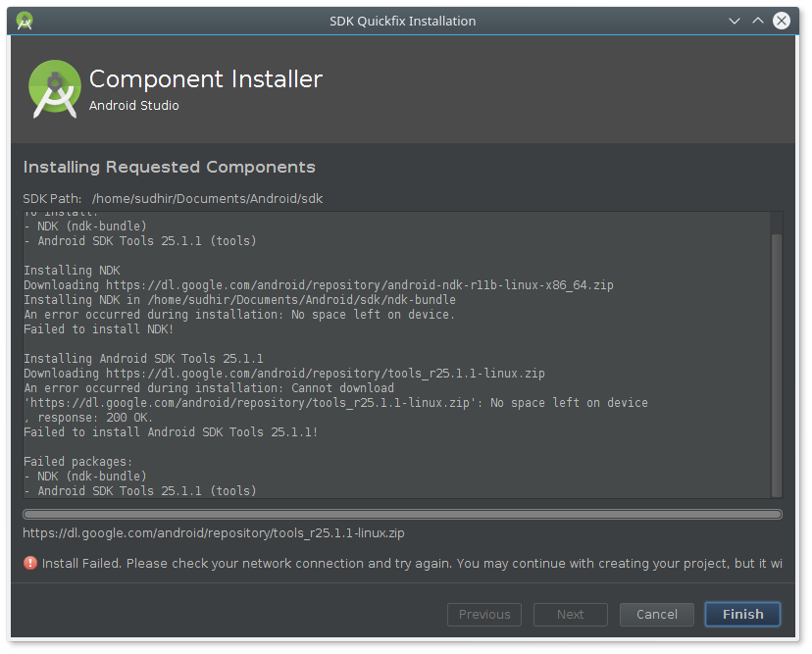
Task: Click the tools zip URL below progress bar
Action: (214, 533)
